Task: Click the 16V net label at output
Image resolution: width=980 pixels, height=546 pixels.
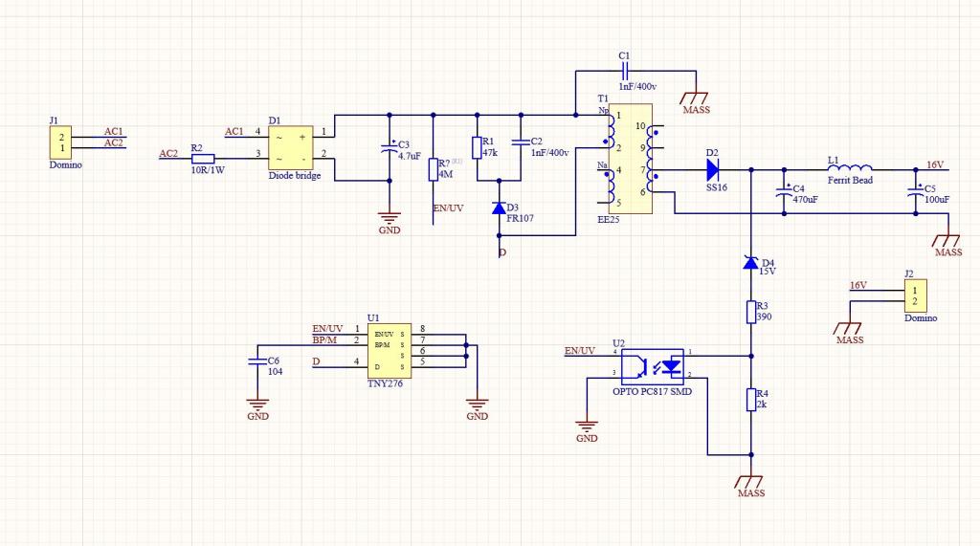Action: [935, 164]
